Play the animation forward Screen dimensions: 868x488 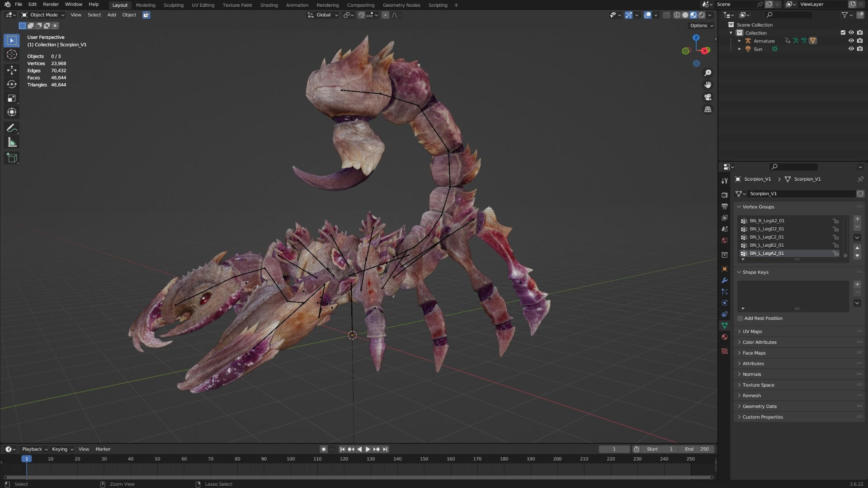(x=368, y=449)
